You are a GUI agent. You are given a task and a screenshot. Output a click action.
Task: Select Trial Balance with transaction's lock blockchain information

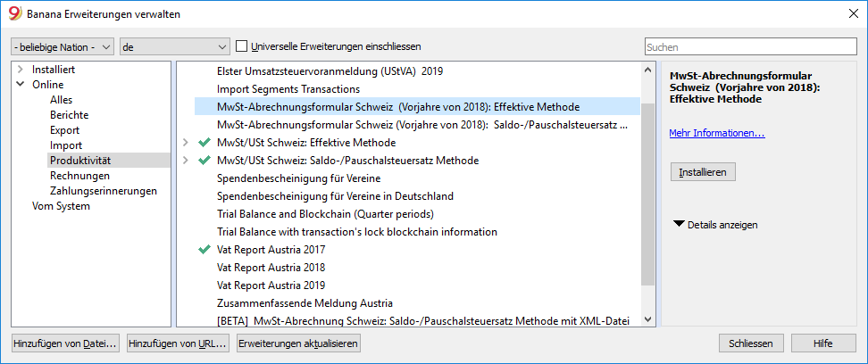[x=357, y=232]
